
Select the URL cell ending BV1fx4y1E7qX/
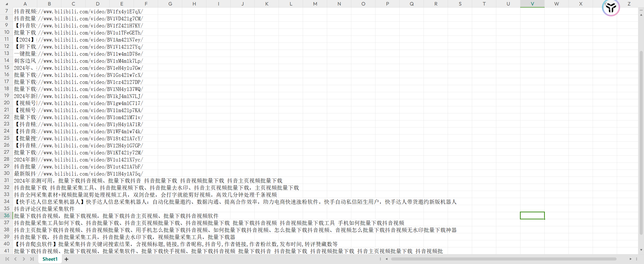[90, 11]
